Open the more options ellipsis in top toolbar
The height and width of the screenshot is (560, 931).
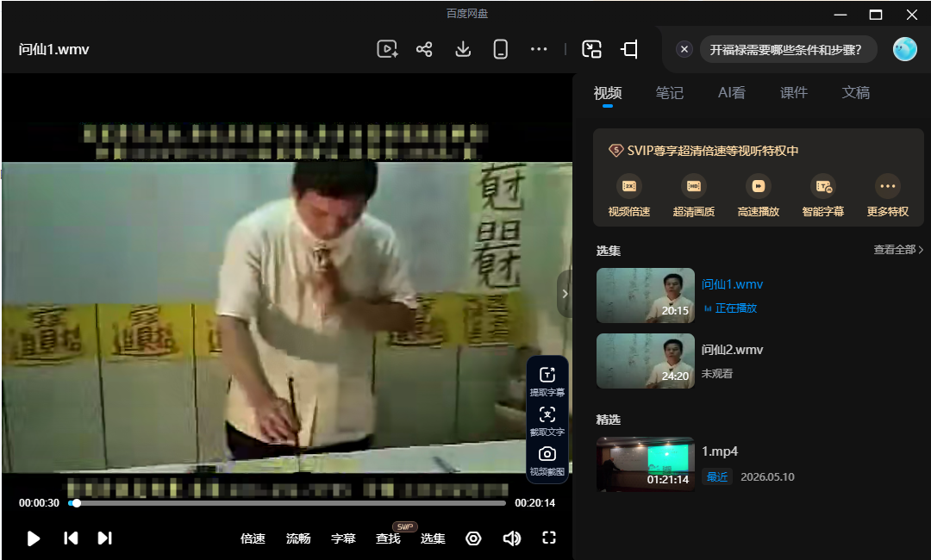click(x=539, y=49)
